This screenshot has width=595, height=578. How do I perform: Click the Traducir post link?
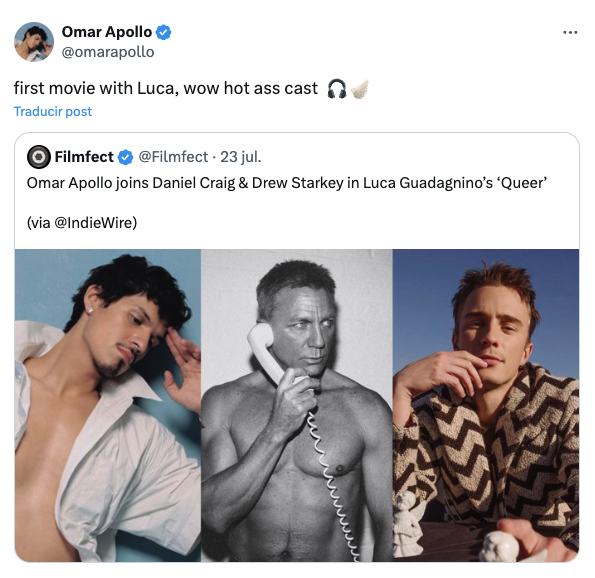click(53, 112)
